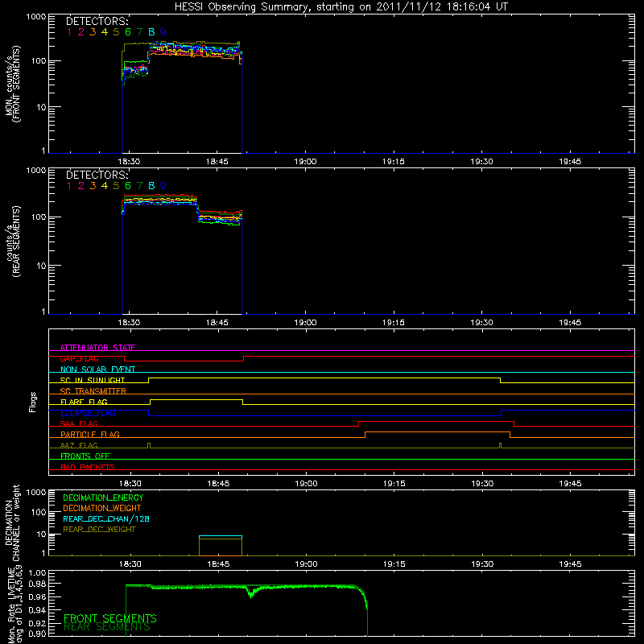
Task: Select detector number 8 in rear segments legend
Action: [151, 186]
